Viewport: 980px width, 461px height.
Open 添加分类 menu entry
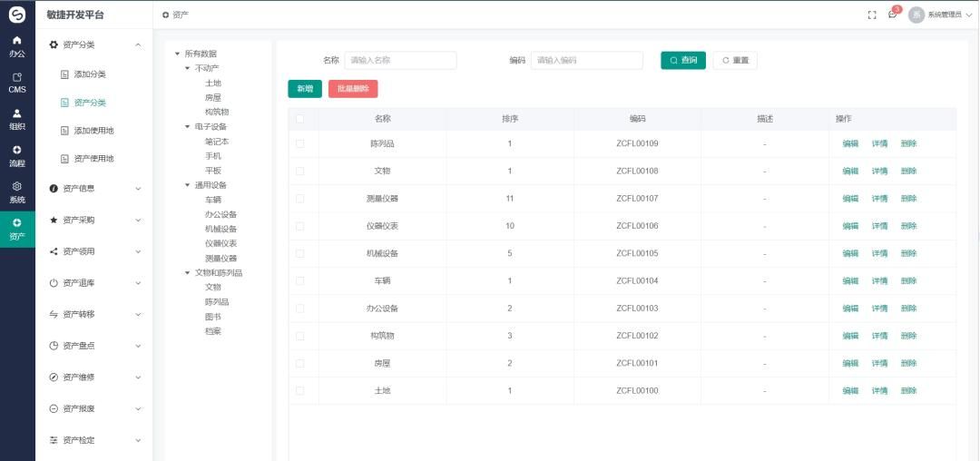click(x=90, y=74)
